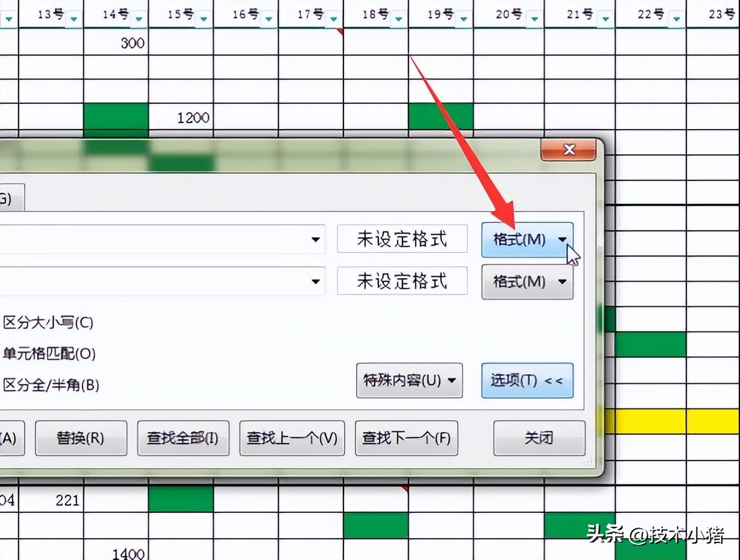The image size is (740, 560).
Task: Expand the find field history dropdown arrow
Action: (x=316, y=239)
